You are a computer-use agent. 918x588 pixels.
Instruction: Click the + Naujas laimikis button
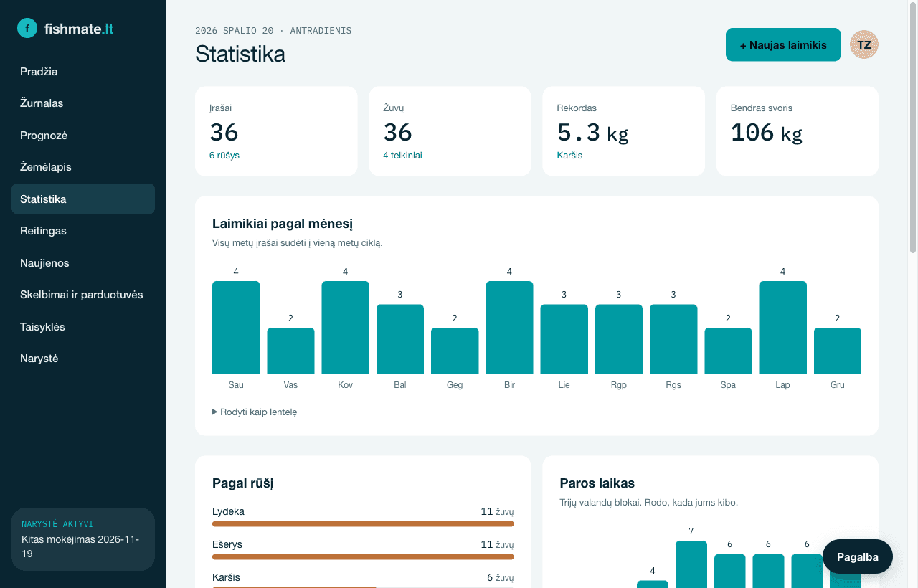tap(783, 44)
